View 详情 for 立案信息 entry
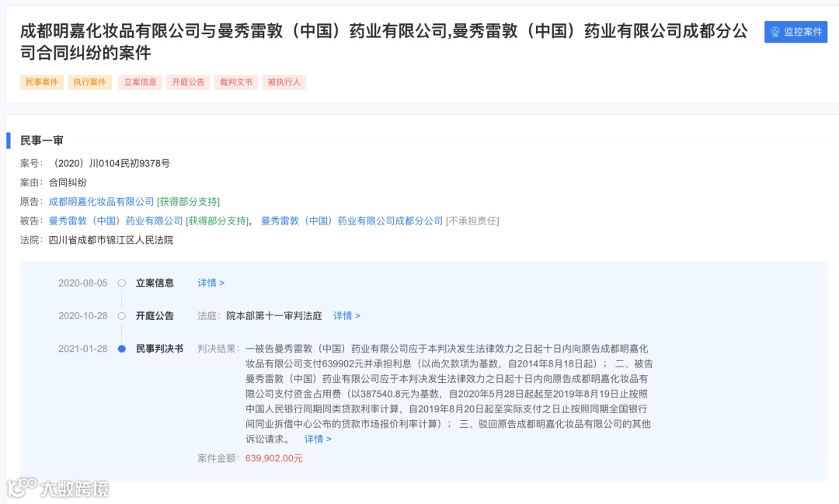The width and height of the screenshot is (839, 504). tap(211, 283)
